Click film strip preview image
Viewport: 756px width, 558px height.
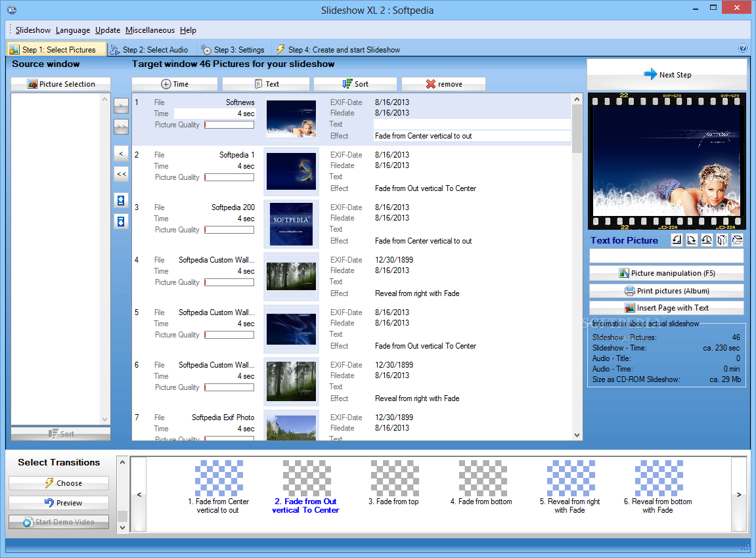(666, 161)
